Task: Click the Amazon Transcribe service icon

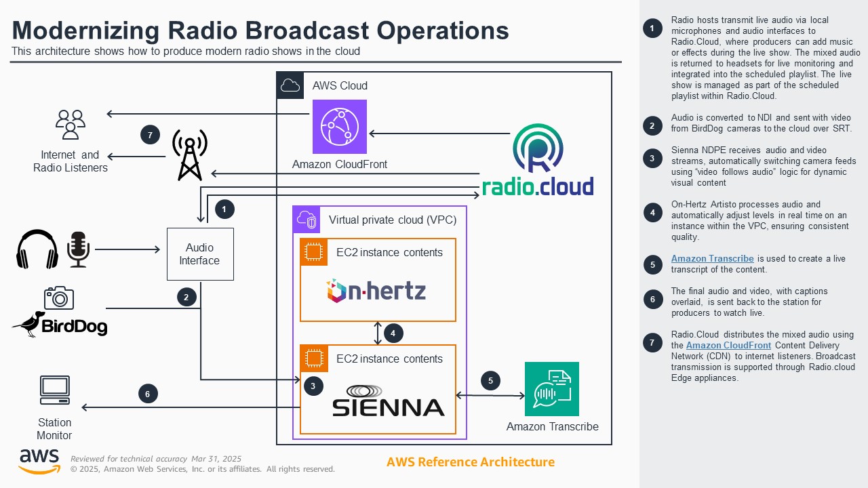Action: click(x=552, y=389)
